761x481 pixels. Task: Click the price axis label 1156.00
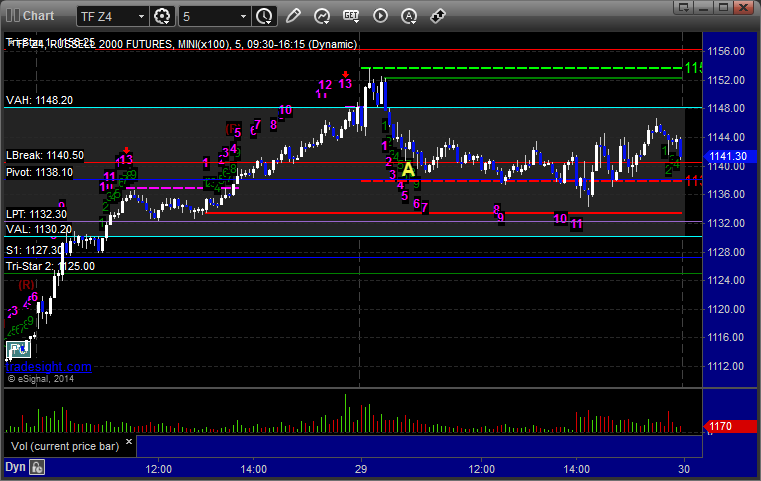[726, 51]
